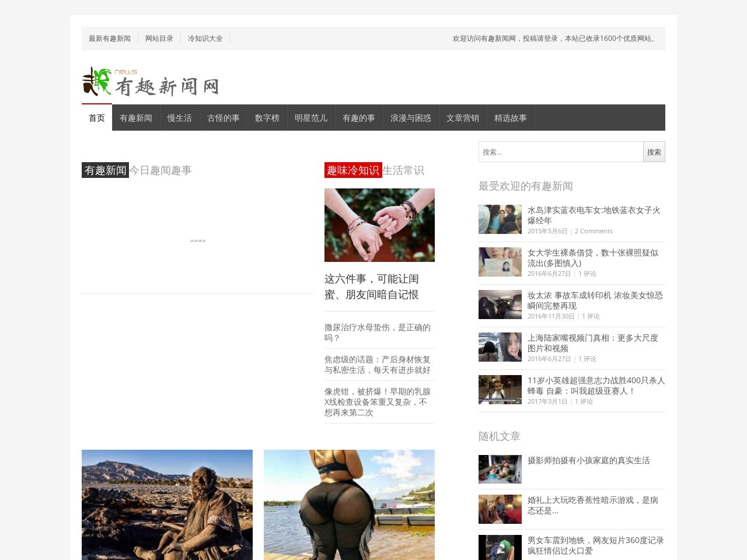Image resolution: width=747 pixels, height=560 pixels.
Task: Browse the 明星范儿 section
Action: tap(311, 117)
